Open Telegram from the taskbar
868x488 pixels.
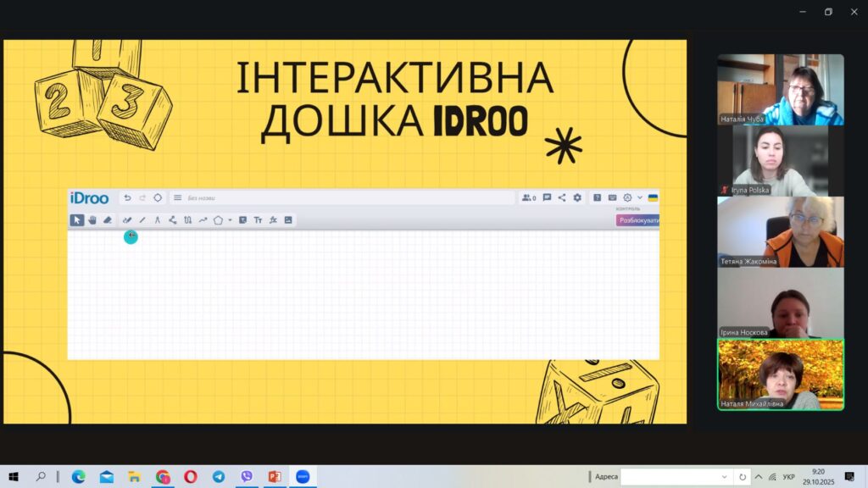click(219, 477)
